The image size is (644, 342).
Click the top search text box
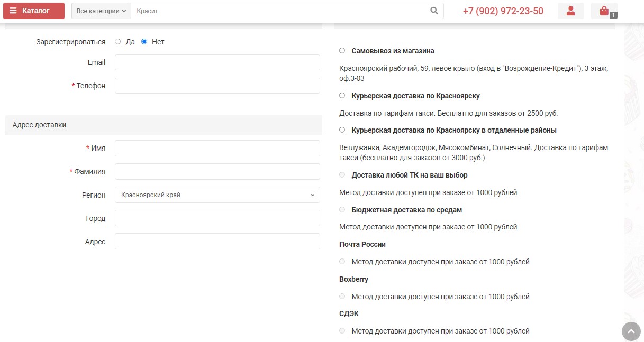click(x=278, y=11)
